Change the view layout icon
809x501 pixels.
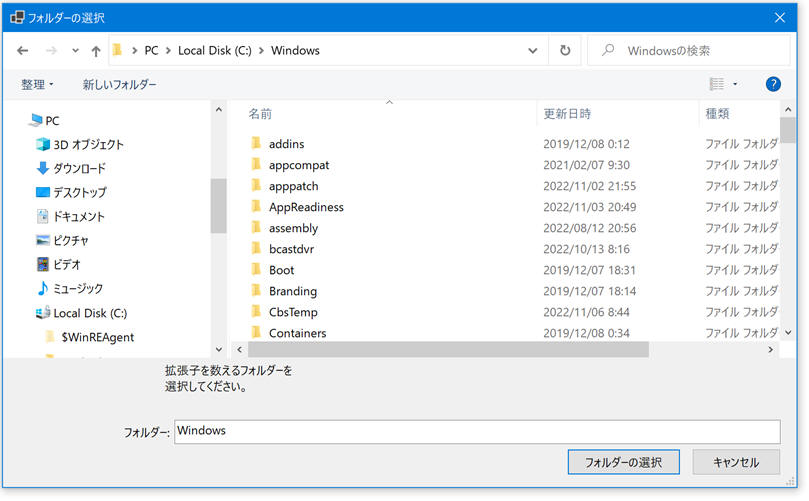[717, 84]
